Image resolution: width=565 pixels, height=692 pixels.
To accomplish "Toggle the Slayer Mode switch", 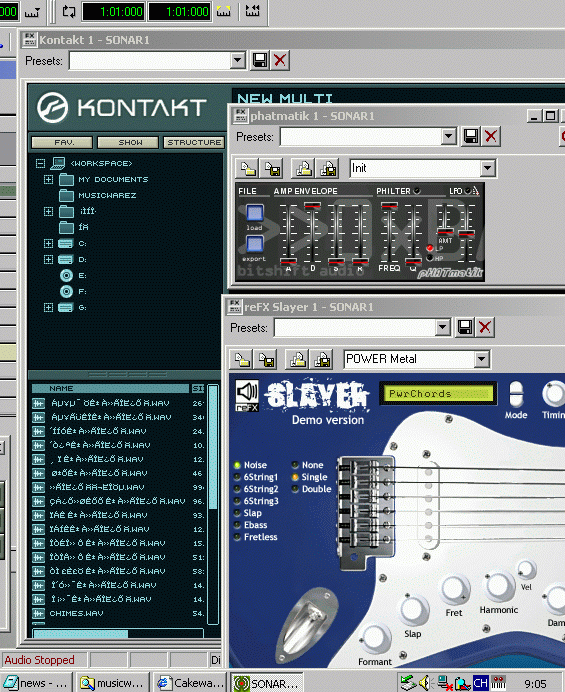I will pyautogui.click(x=516, y=393).
